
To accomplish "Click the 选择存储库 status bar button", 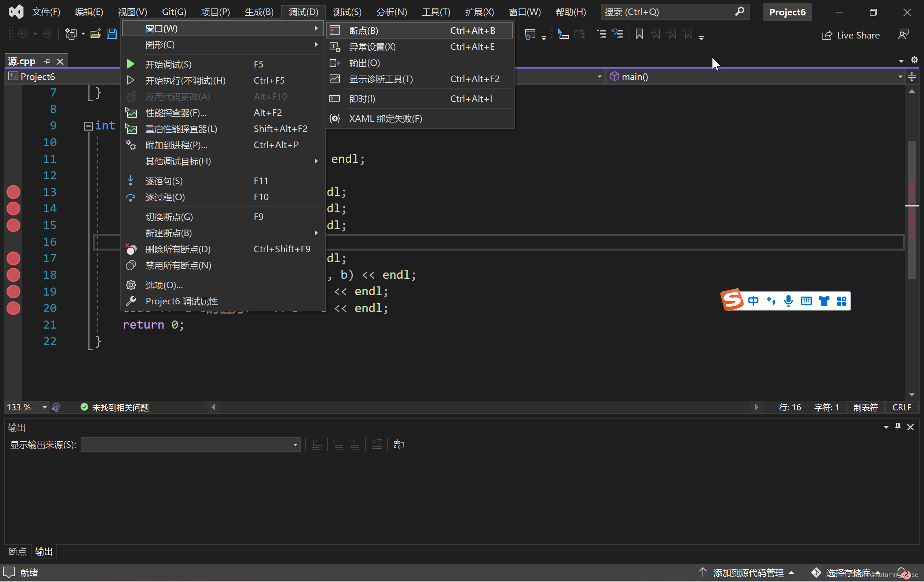I will 848,573.
